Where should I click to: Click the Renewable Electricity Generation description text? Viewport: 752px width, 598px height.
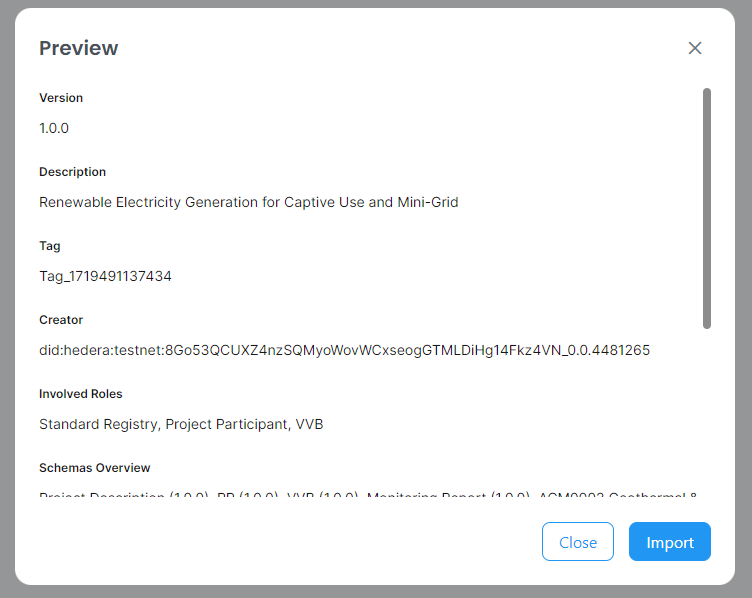tap(248, 202)
